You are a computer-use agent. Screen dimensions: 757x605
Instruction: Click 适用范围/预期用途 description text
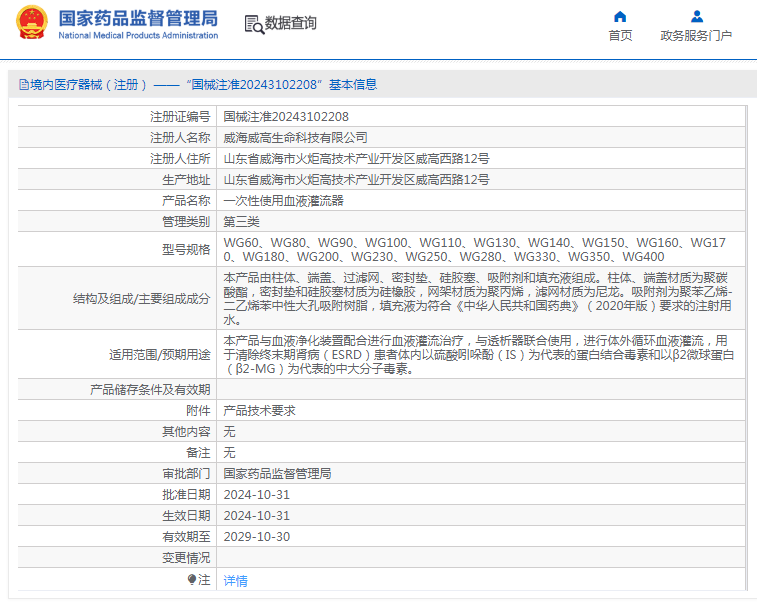(479, 354)
